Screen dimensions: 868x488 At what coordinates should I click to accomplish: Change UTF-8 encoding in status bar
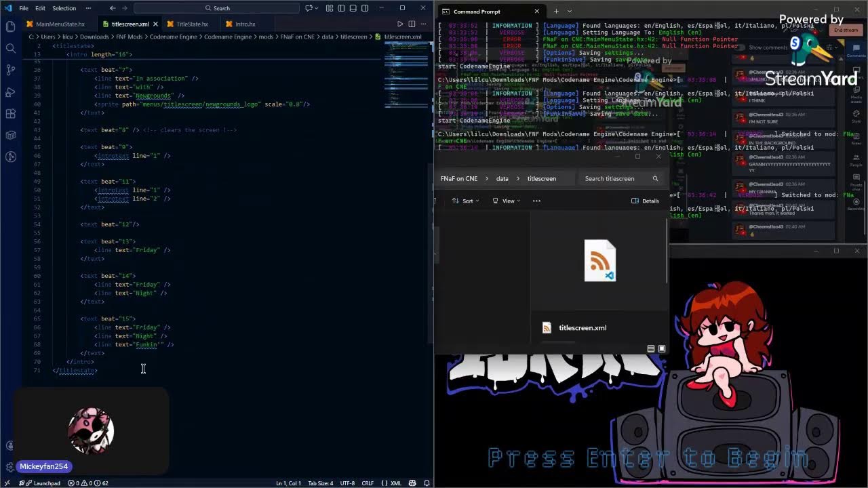point(347,483)
